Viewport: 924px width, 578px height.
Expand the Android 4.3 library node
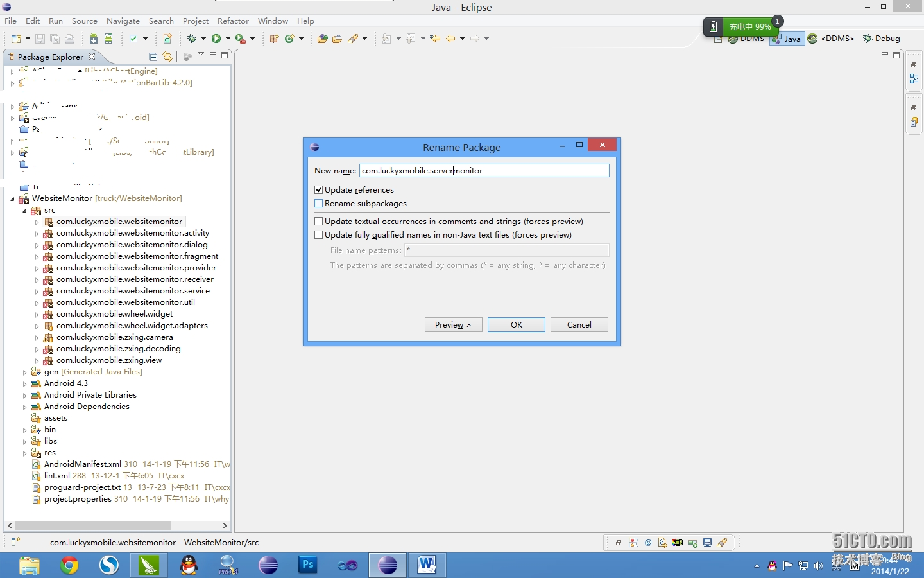(x=24, y=384)
